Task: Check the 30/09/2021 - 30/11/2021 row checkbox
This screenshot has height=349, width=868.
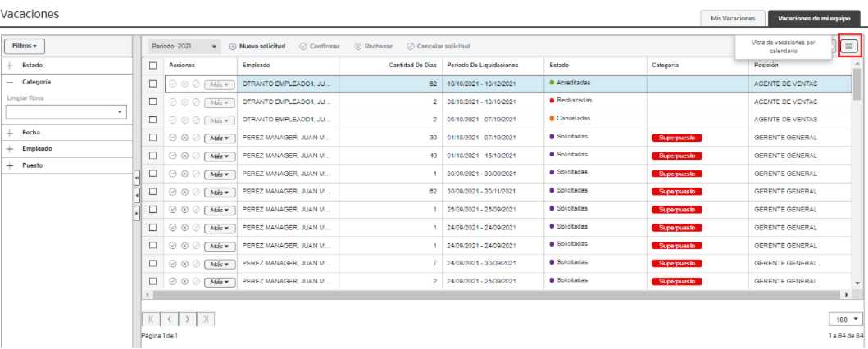Action: tap(153, 192)
